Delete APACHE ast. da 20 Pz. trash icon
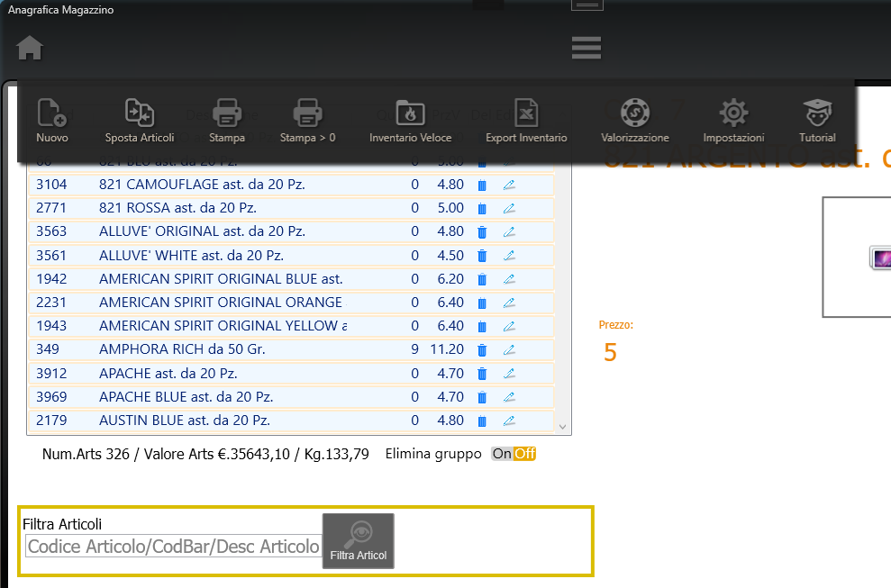891x588 pixels. coord(482,374)
